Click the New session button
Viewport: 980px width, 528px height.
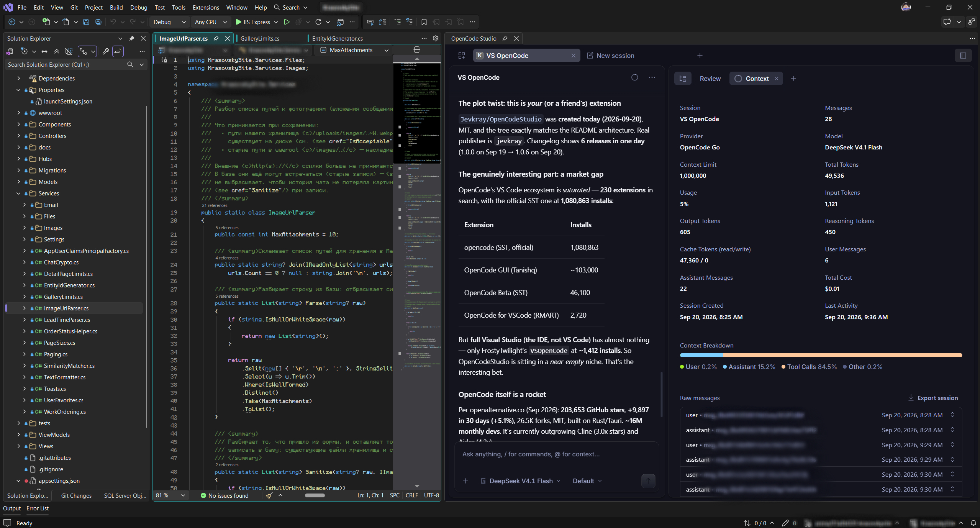pos(611,56)
